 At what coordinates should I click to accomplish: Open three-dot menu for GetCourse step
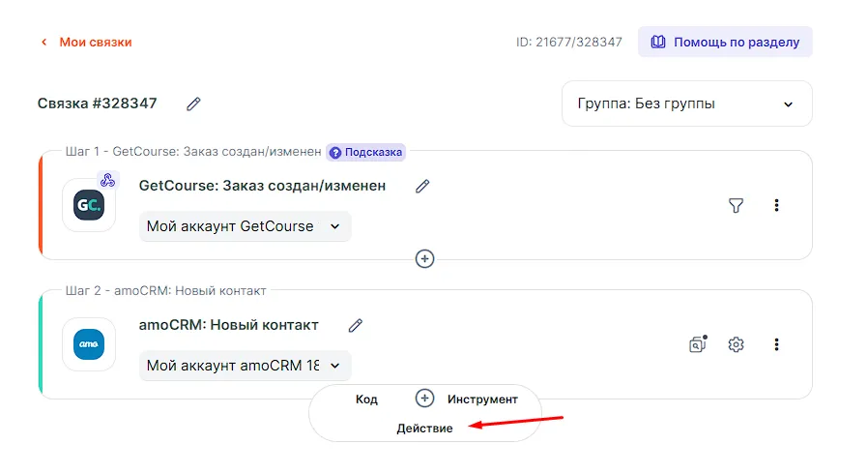[x=776, y=205]
